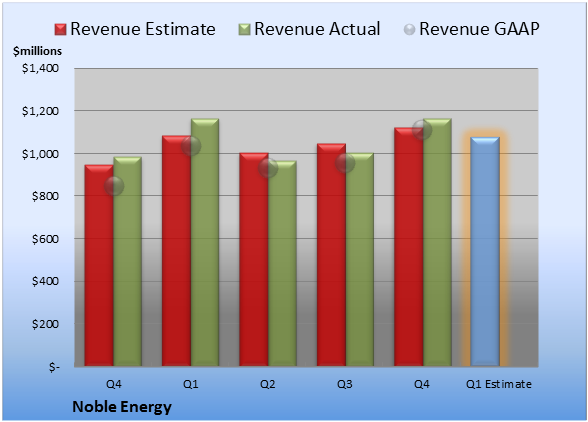Select the red estimate bar for Q1
588x422 pixels.
click(x=177, y=251)
